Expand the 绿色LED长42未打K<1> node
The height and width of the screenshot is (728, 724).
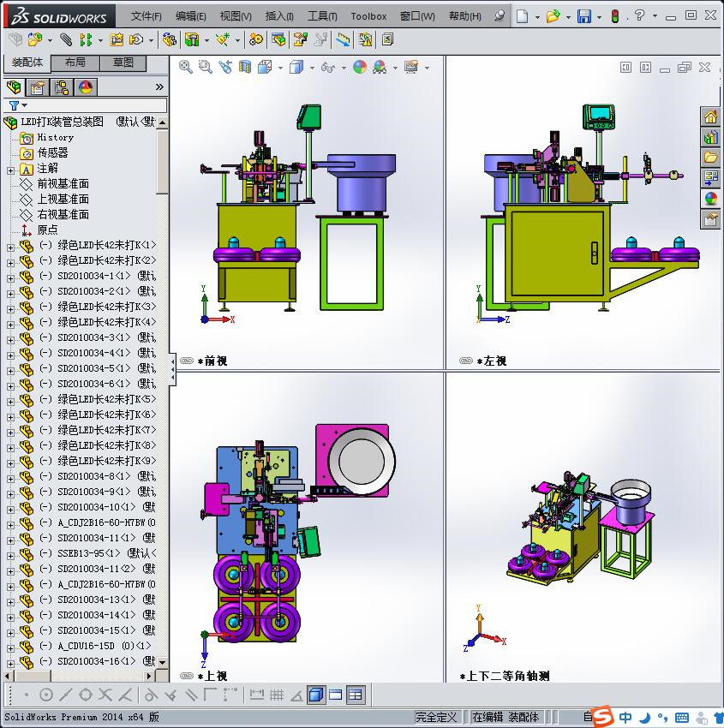pyautogui.click(x=10, y=248)
